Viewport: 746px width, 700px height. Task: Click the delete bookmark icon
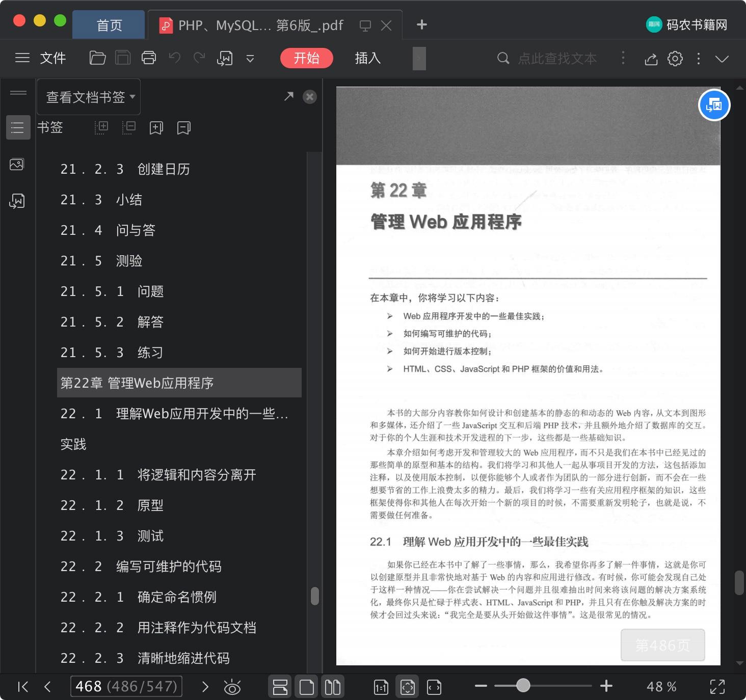pos(184,128)
